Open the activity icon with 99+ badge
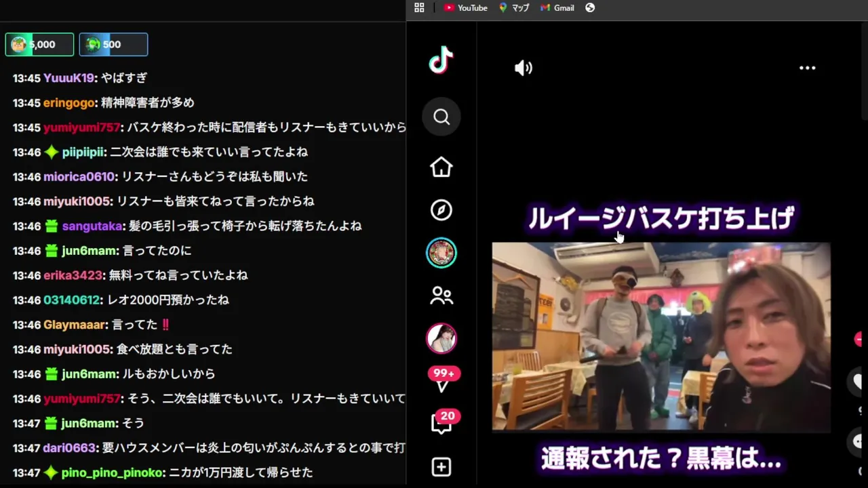Screen dimensions: 868x488 click(443, 380)
